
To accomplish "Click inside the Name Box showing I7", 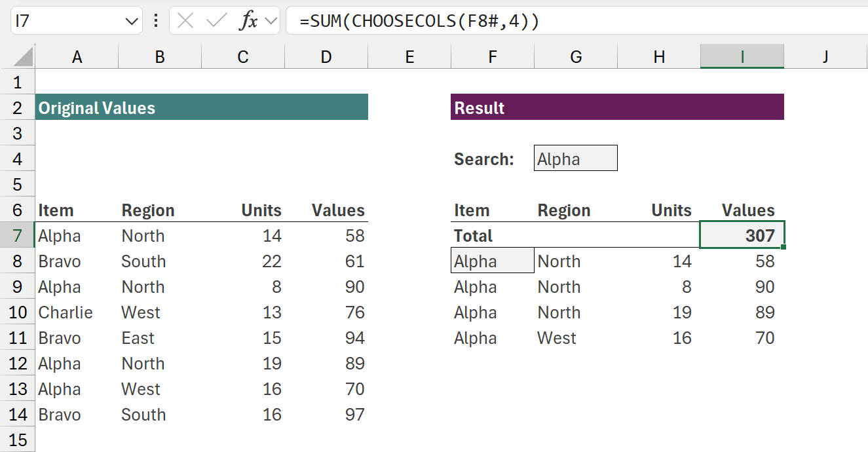I will pos(66,21).
